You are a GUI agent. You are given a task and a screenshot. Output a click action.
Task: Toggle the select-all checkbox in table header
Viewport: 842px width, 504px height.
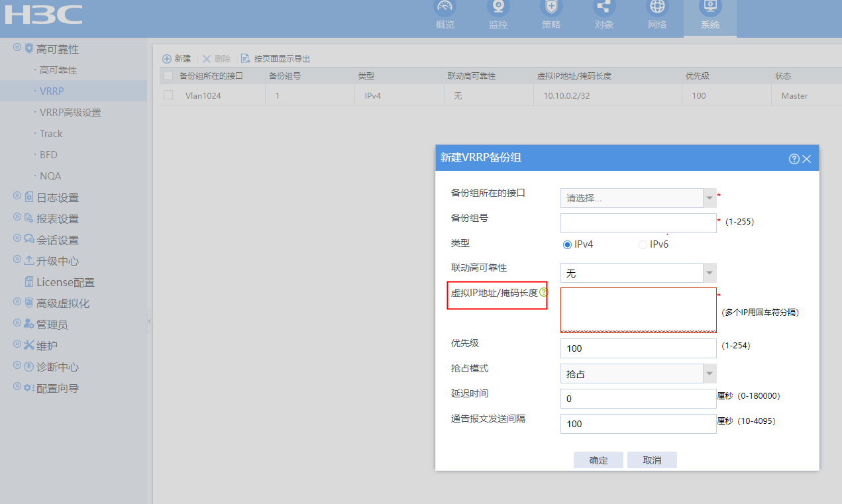[168, 76]
